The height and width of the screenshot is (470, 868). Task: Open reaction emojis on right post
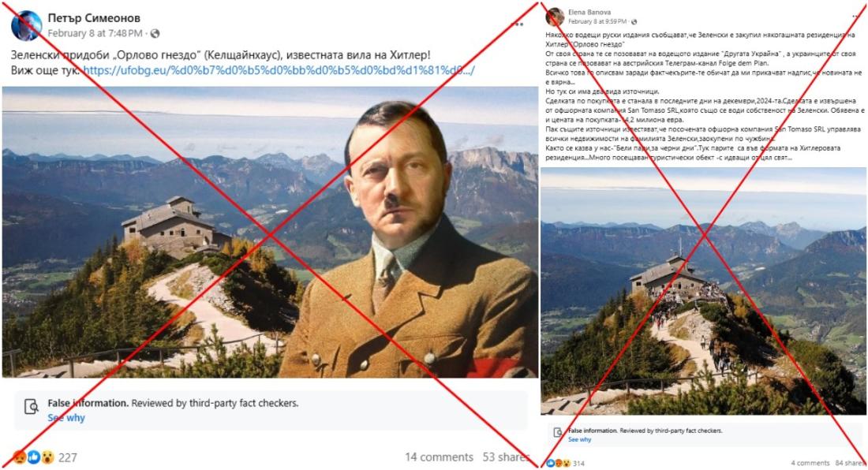tap(558, 464)
